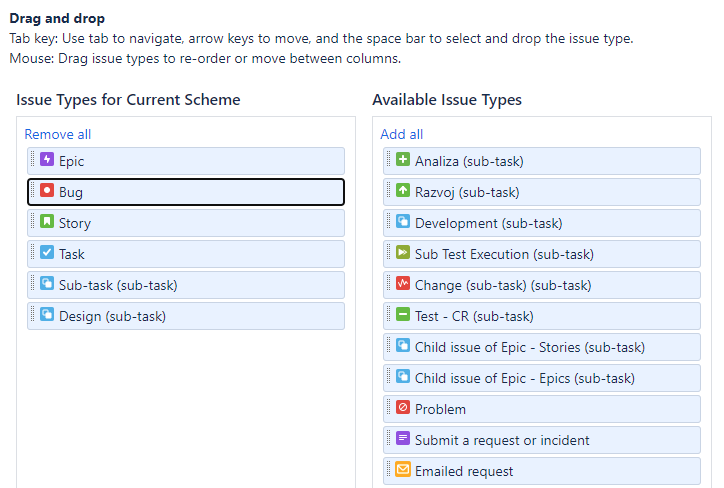Click the Add all link
The image size is (724, 488).
[x=401, y=134]
